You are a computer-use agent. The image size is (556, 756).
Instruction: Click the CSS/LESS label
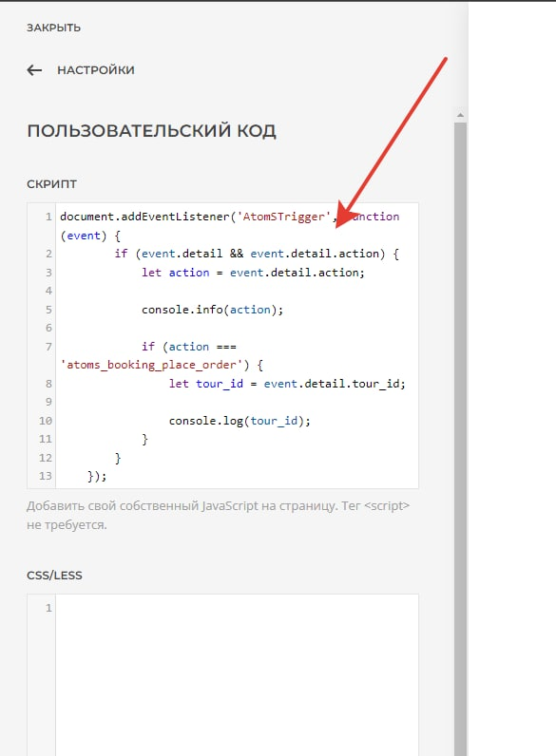[54, 576]
